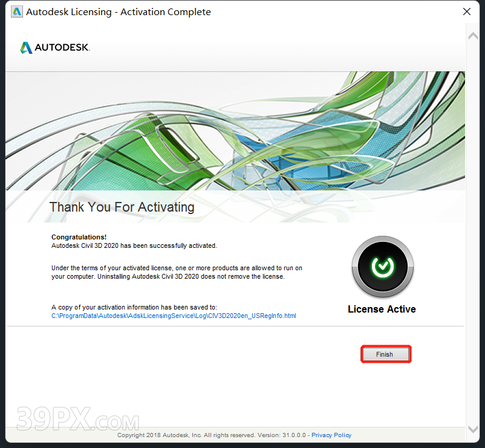Click the 'Congratulations!' text
Image resolution: width=485 pixels, height=448 pixels.
[x=79, y=237]
